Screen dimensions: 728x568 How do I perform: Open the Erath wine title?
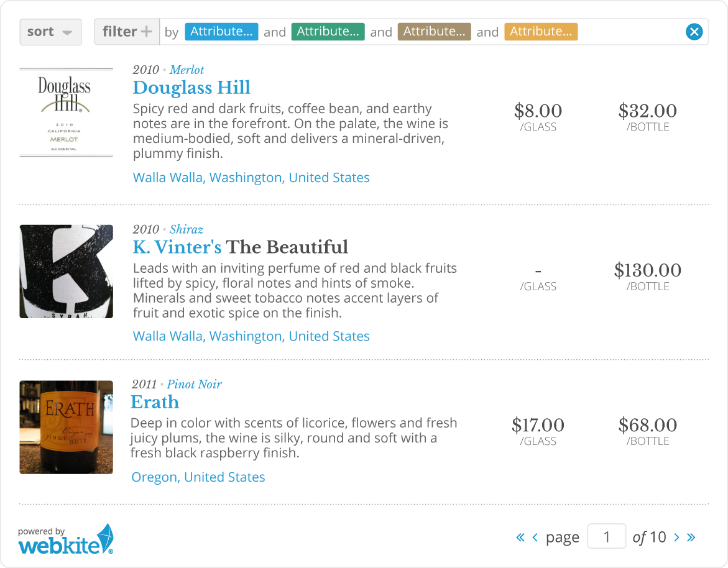[155, 402]
